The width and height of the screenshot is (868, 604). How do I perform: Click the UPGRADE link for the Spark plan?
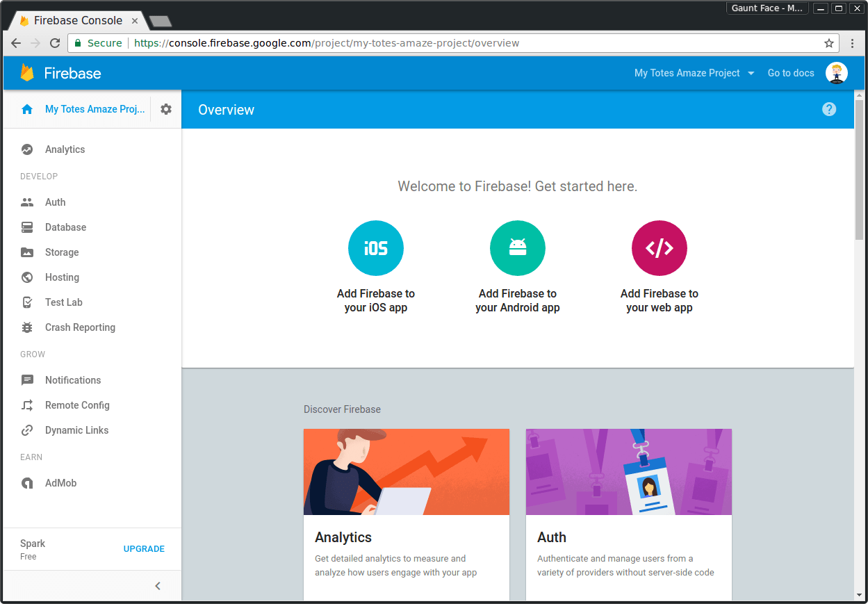(144, 548)
